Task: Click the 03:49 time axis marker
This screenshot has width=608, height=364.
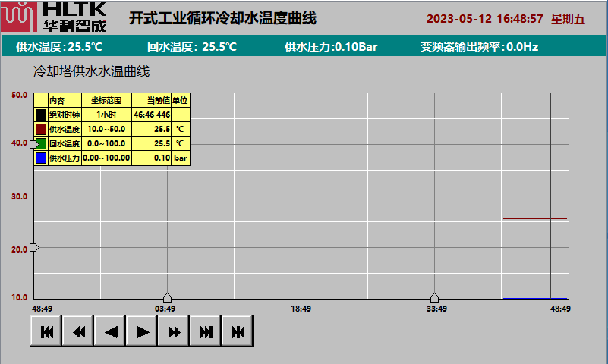Action: [x=167, y=298]
